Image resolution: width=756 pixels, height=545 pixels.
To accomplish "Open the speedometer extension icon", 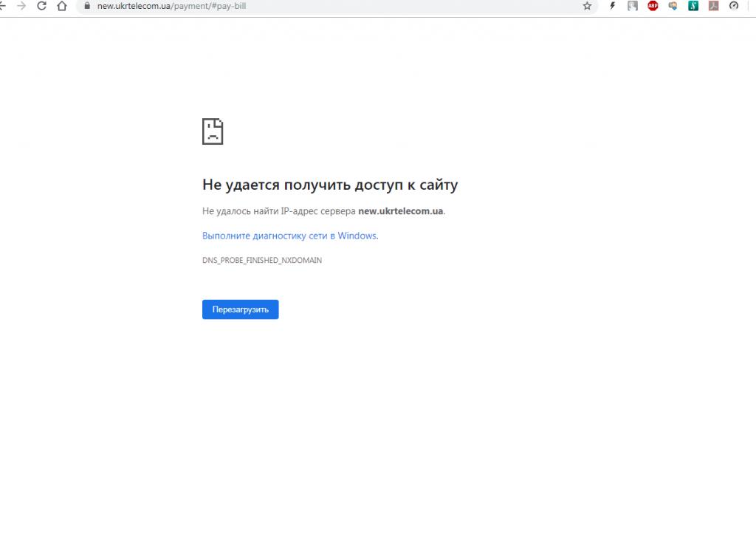I will point(734,6).
